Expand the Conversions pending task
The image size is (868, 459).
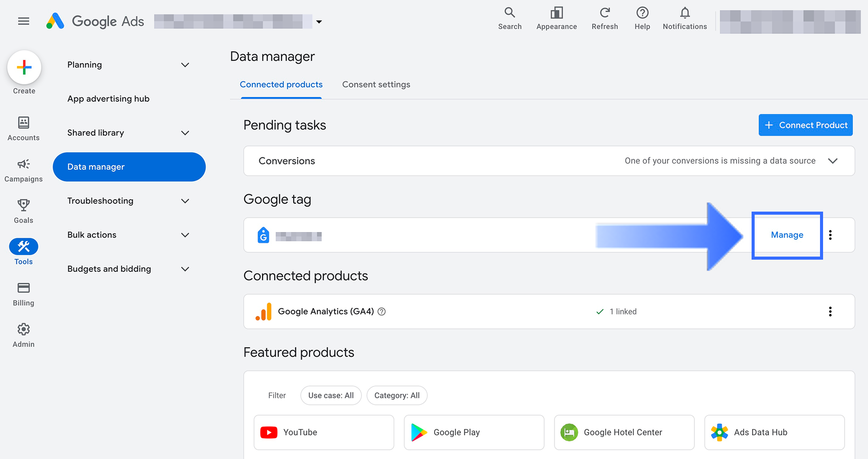pos(833,161)
